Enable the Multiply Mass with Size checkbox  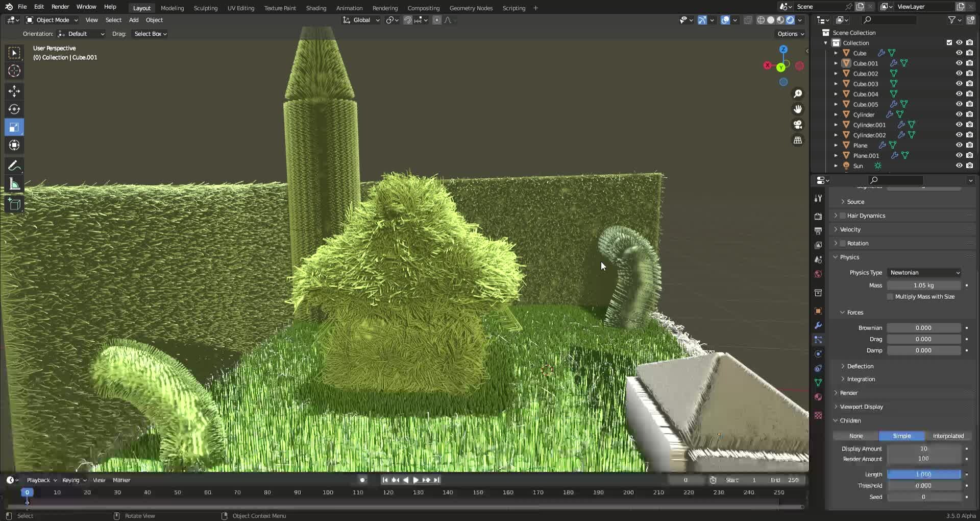pyautogui.click(x=890, y=296)
